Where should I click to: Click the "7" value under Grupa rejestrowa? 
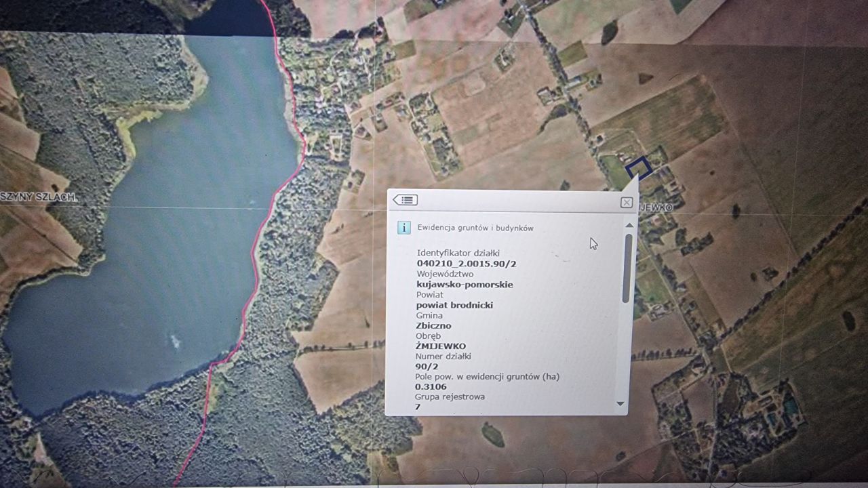click(x=418, y=407)
